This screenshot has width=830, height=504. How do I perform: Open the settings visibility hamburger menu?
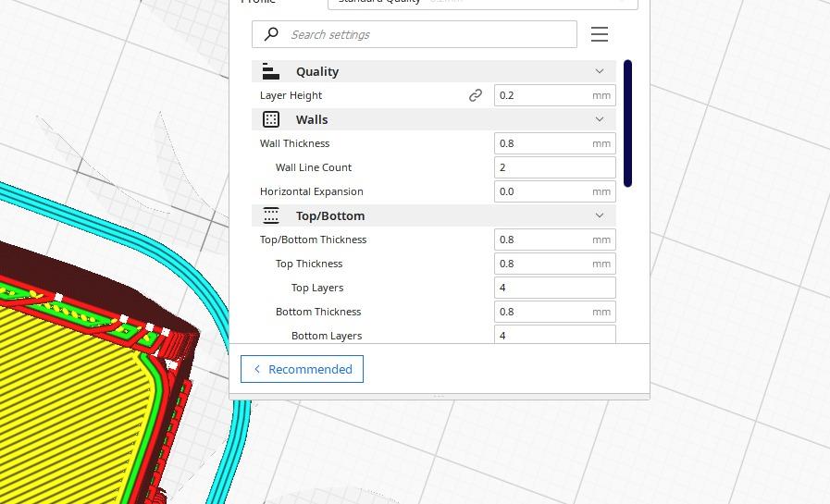[x=600, y=34]
